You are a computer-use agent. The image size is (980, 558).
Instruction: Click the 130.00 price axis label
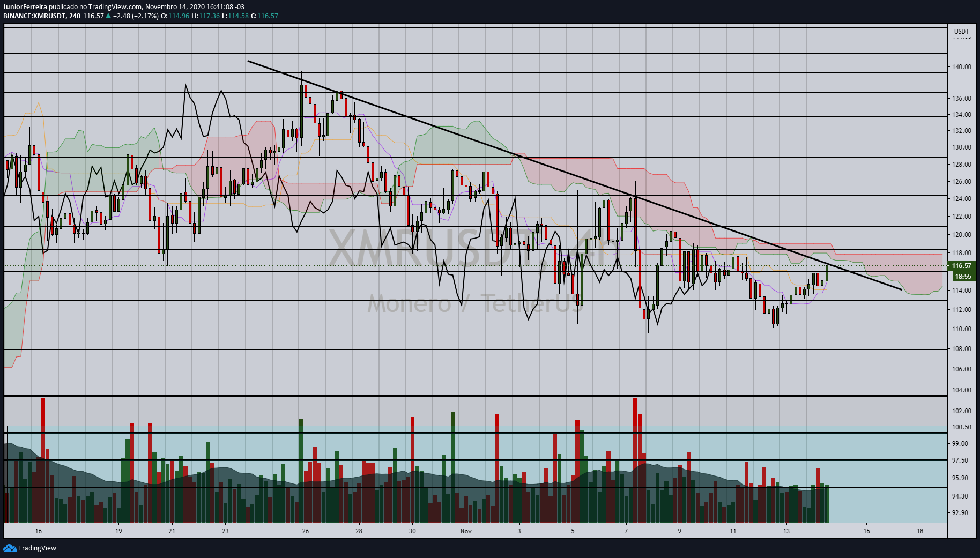tap(962, 147)
